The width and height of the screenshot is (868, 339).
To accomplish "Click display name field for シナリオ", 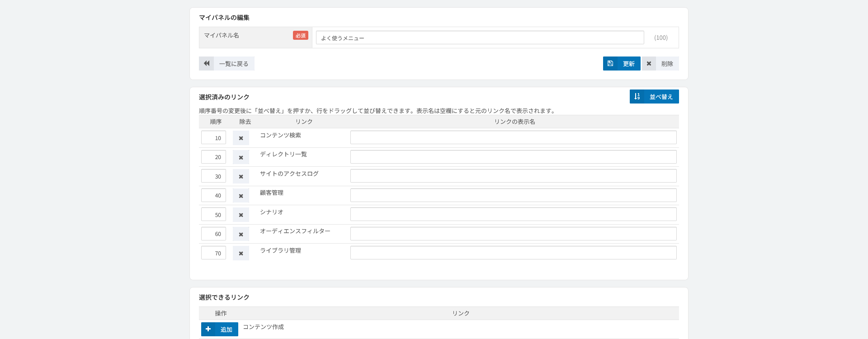I will (x=514, y=214).
